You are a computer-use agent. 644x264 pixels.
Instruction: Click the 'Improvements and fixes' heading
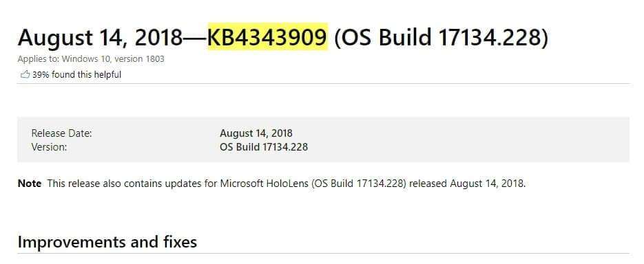click(x=107, y=242)
